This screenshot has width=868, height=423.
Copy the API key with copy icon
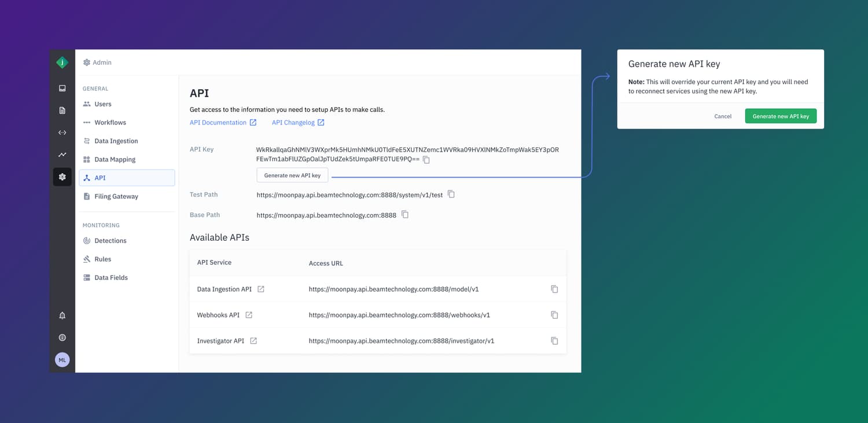click(426, 160)
